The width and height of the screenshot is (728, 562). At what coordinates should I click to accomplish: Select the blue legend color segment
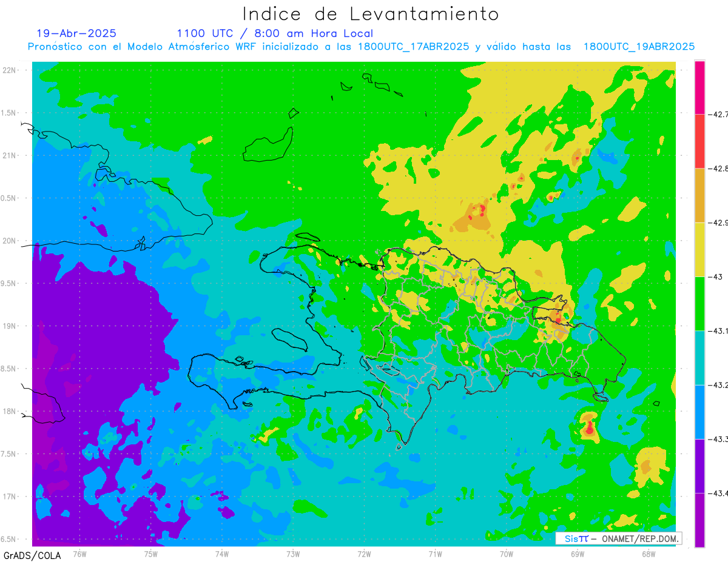(699, 412)
